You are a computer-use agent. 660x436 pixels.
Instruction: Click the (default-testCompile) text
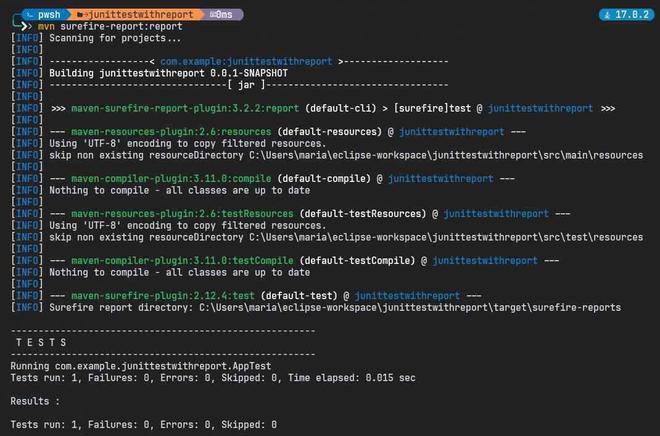click(357, 261)
